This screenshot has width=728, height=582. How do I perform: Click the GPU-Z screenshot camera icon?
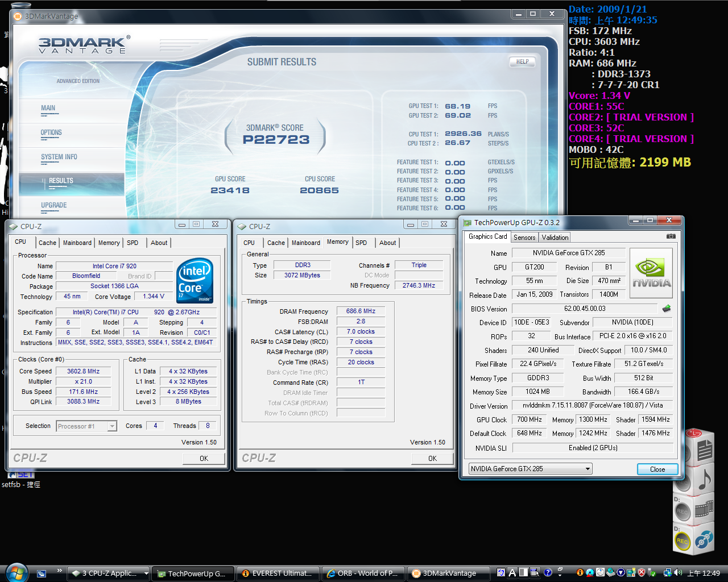tap(671, 236)
